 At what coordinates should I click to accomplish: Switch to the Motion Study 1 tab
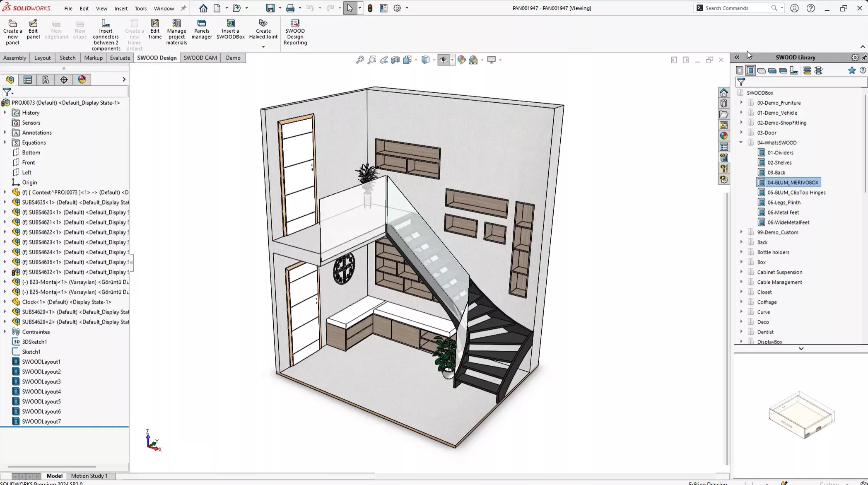pyautogui.click(x=89, y=476)
